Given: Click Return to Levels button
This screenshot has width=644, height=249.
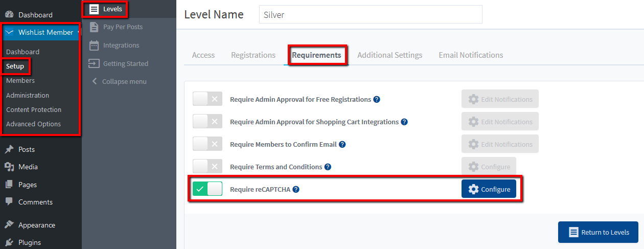Looking at the screenshot, I should [598, 232].
